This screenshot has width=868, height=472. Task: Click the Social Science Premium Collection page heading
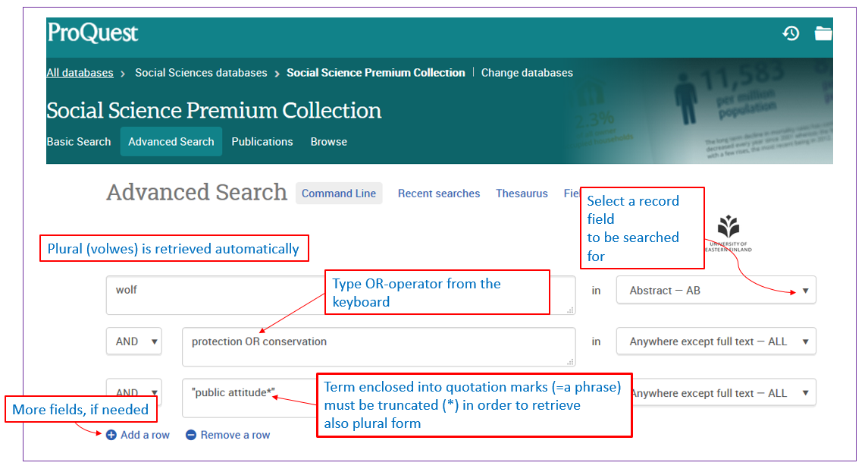(214, 110)
